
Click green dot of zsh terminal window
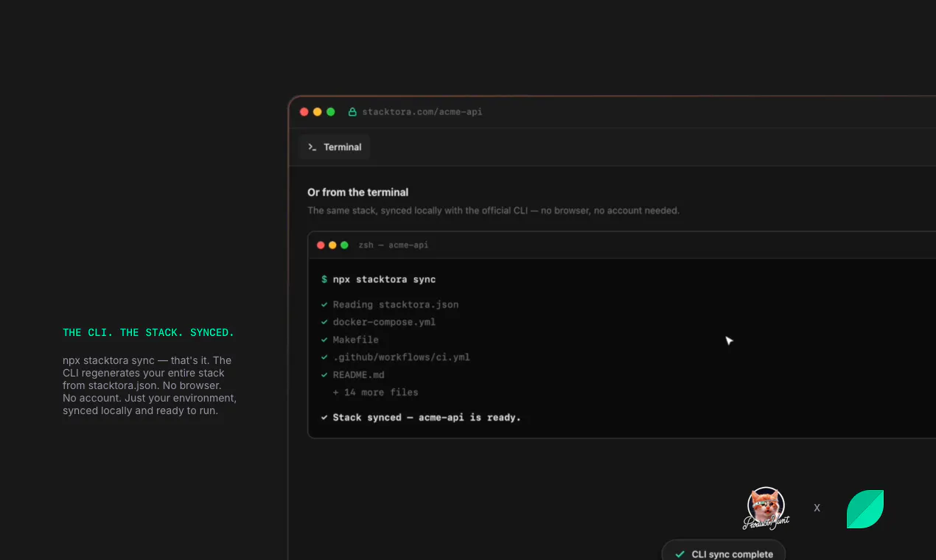[x=344, y=245]
